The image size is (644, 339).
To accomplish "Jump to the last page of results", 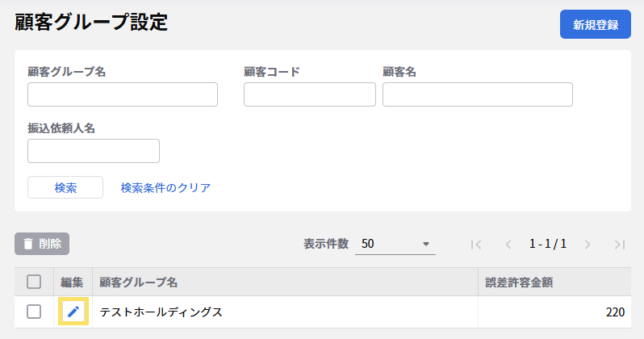I will click(x=619, y=244).
